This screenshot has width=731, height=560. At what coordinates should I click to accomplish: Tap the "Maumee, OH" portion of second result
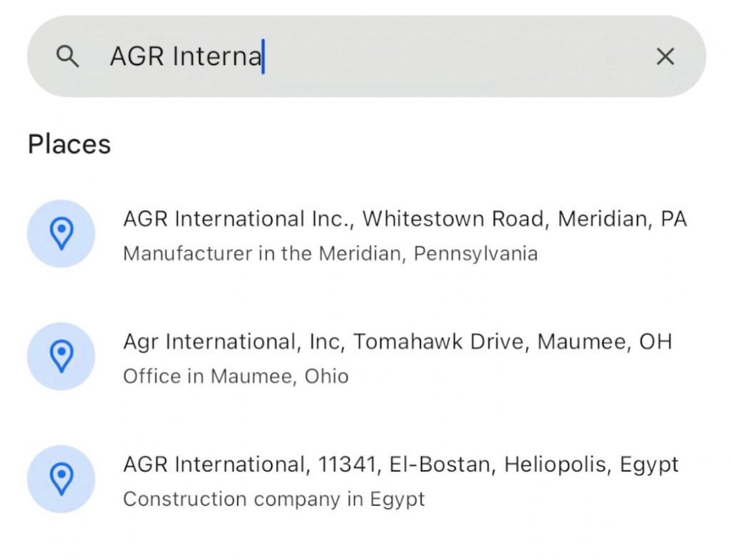pos(605,342)
